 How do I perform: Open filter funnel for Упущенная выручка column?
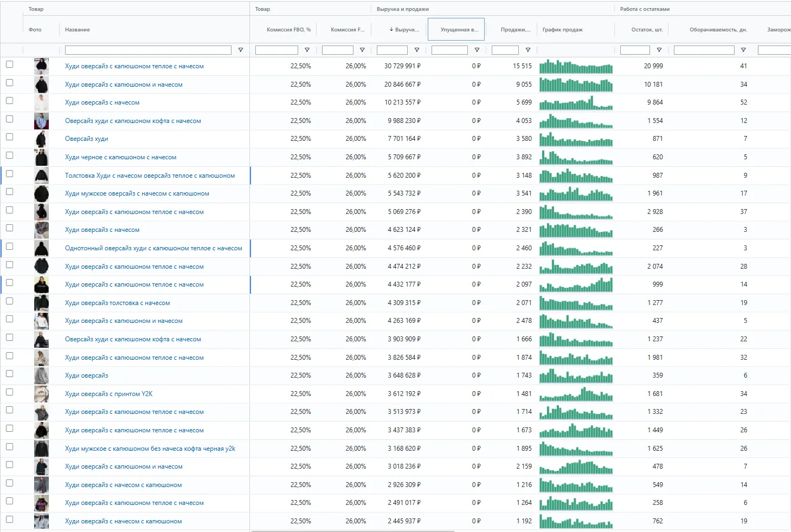[x=477, y=50]
